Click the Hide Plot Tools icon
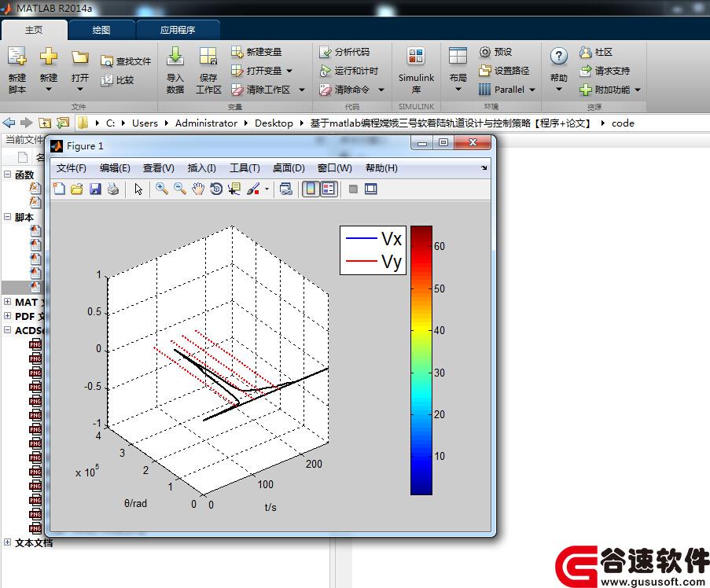710x588 pixels. pyautogui.click(x=353, y=189)
